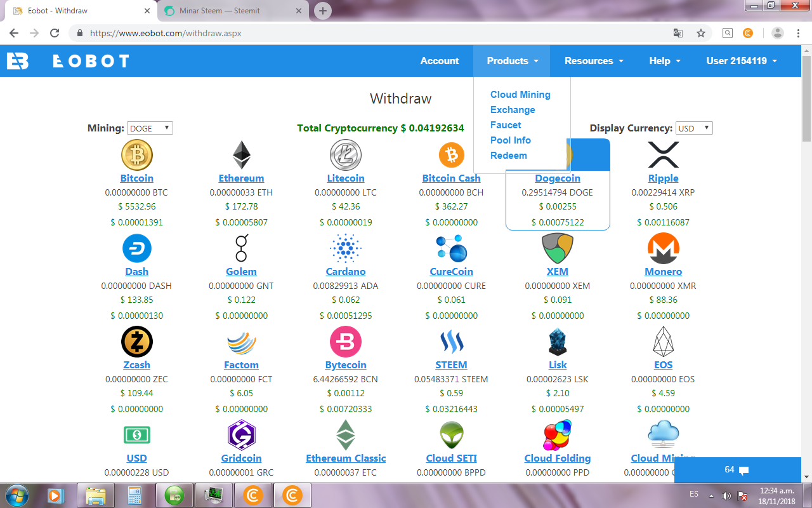
Task: Click the Monero logo icon
Action: point(663,248)
